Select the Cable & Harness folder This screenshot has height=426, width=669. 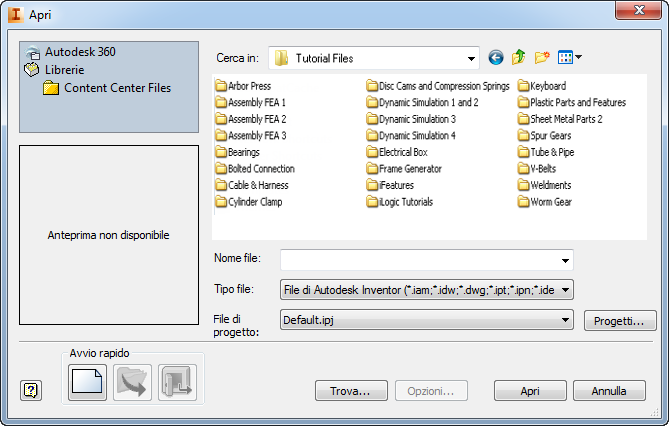(x=252, y=186)
